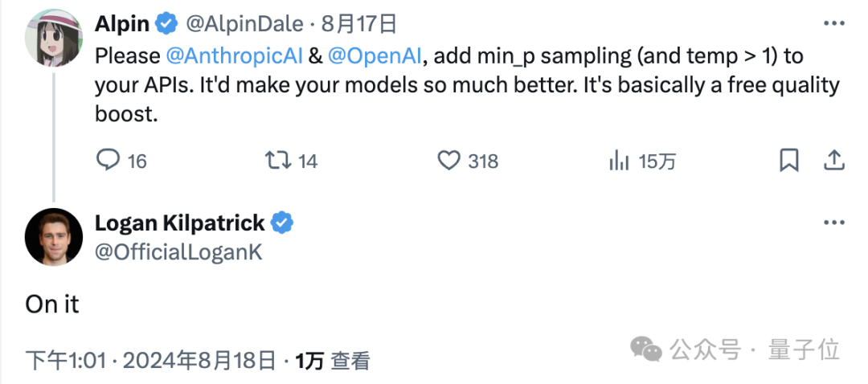
Task: Open the @AnthropicAI mention link
Action: tap(234, 56)
